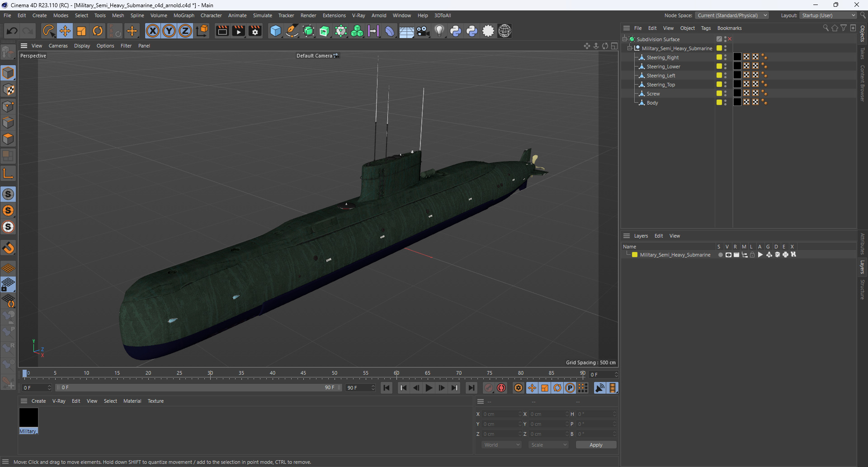Open Material Manager hamburger menu
This screenshot has height=467, width=868.
click(24, 401)
